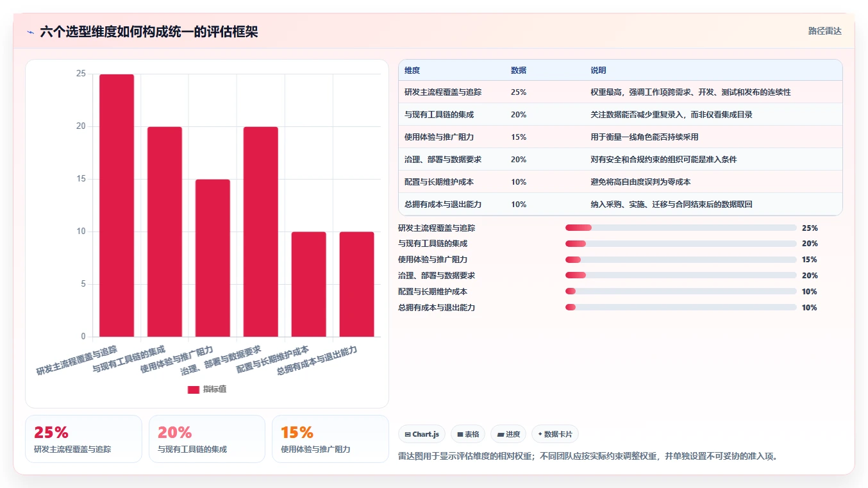Click the 说明 table column header
This screenshot has width=868, height=488.
click(x=598, y=71)
